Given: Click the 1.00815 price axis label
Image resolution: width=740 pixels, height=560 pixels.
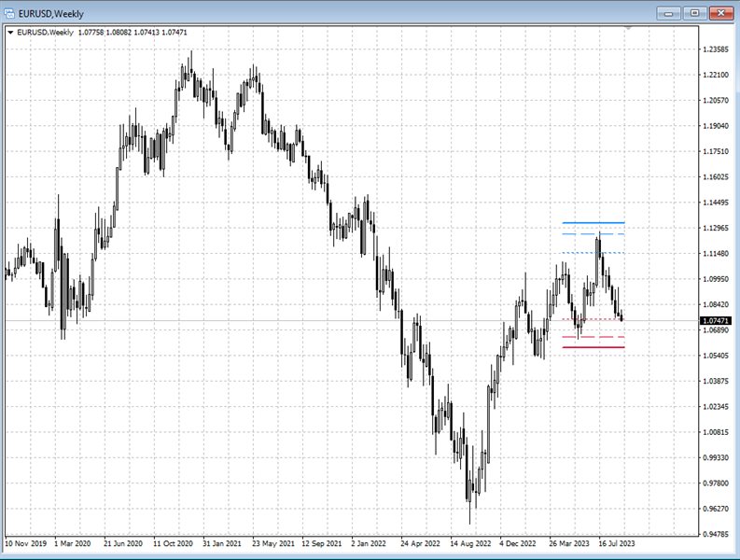Looking at the screenshot, I should coord(716,432).
